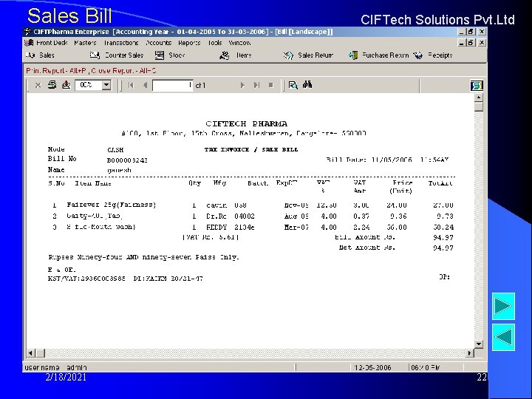Viewport: 532px width, 399px height.
Task: Click the status bar date 12-05-2006
Action: 372,367
